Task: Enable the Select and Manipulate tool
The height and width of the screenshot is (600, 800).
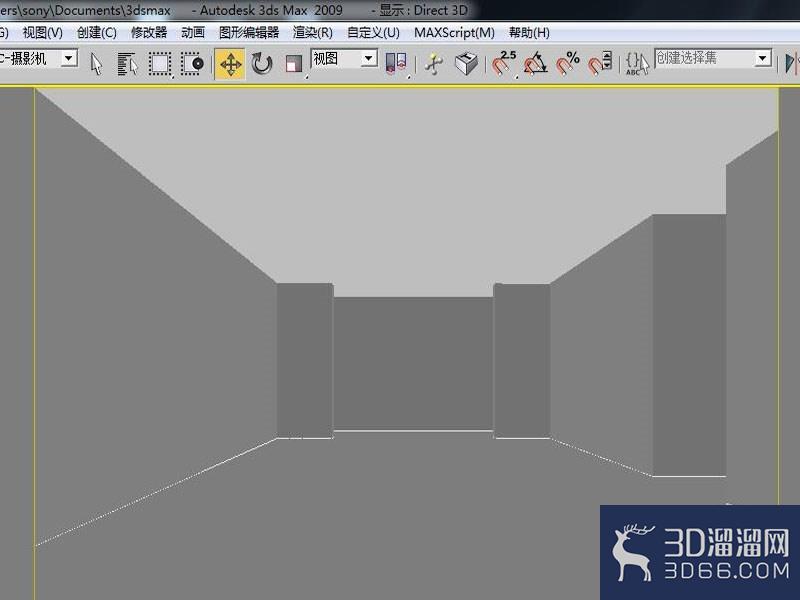Action: (434, 64)
